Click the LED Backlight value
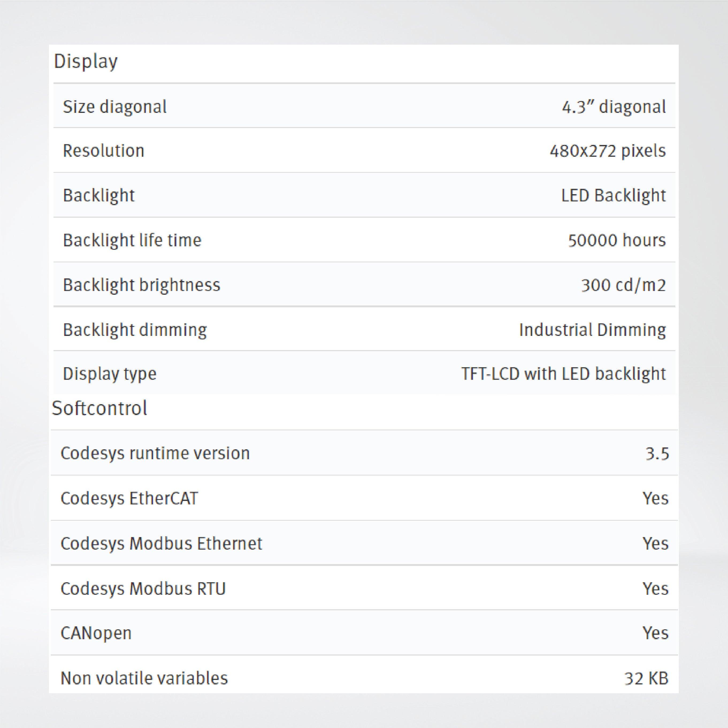Image resolution: width=728 pixels, height=728 pixels. (x=613, y=195)
